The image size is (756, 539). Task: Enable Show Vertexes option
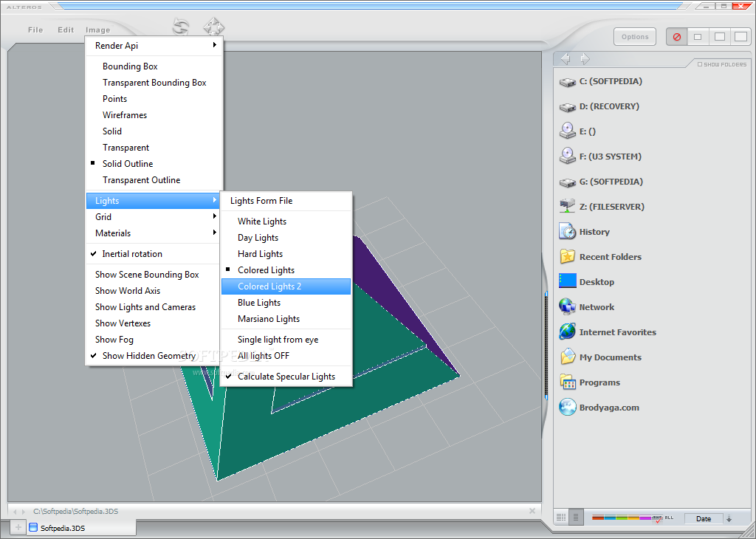(x=154, y=323)
